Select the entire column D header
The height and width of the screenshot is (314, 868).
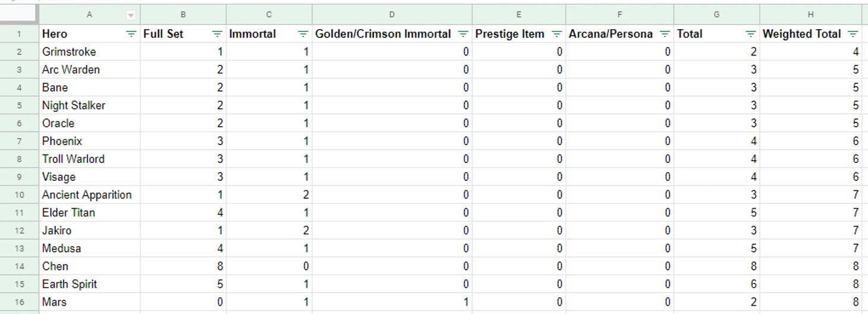[392, 15]
